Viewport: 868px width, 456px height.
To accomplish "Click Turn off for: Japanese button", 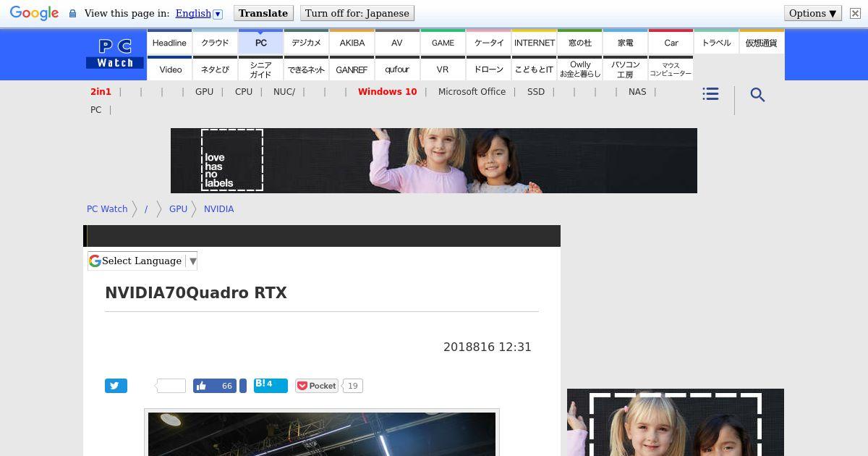I will tap(357, 13).
